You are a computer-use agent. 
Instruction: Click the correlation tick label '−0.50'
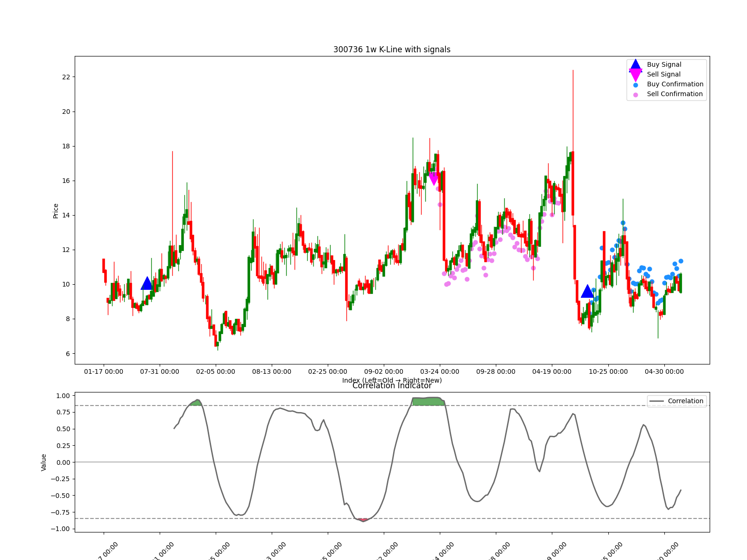(61, 496)
